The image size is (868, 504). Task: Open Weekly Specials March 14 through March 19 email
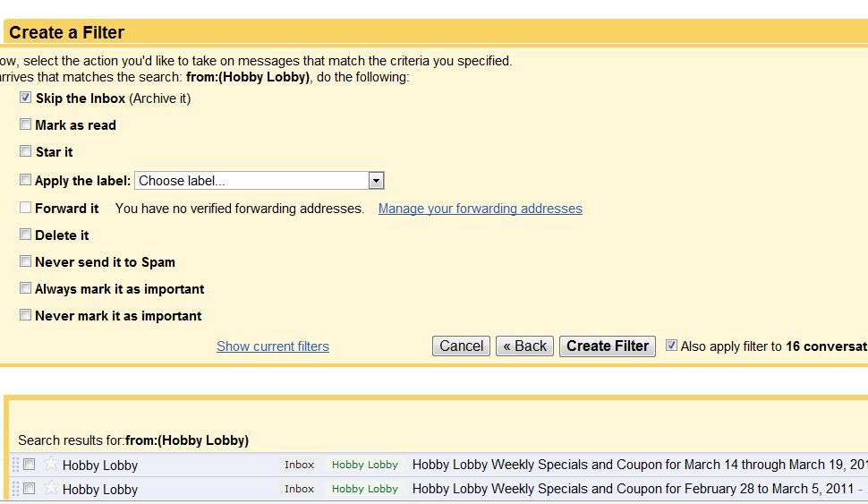640,465
